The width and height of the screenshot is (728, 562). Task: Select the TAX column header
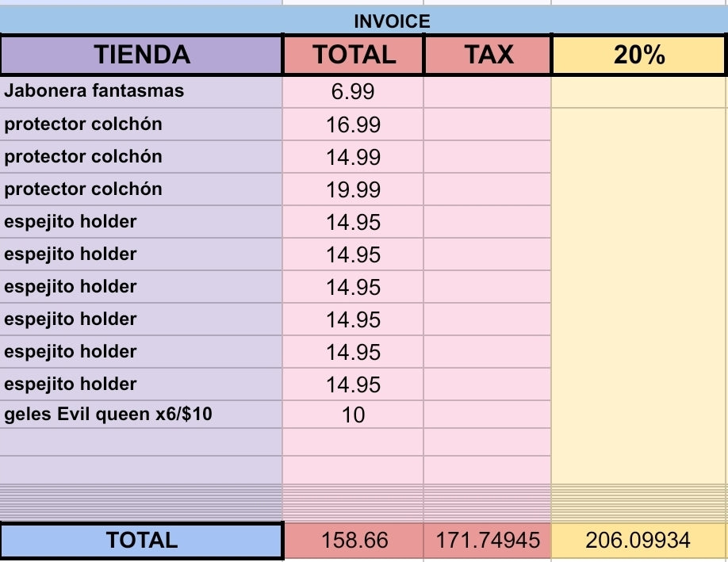[x=488, y=55]
